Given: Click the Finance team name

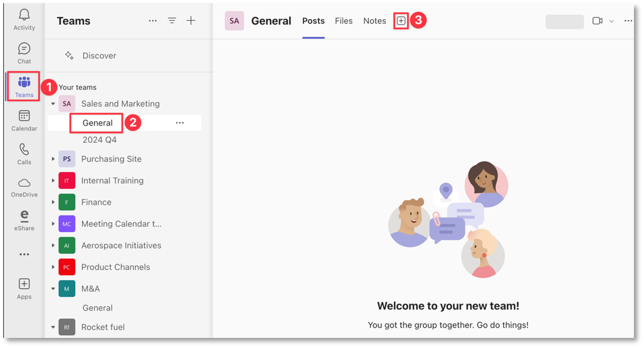Looking at the screenshot, I should 96,202.
